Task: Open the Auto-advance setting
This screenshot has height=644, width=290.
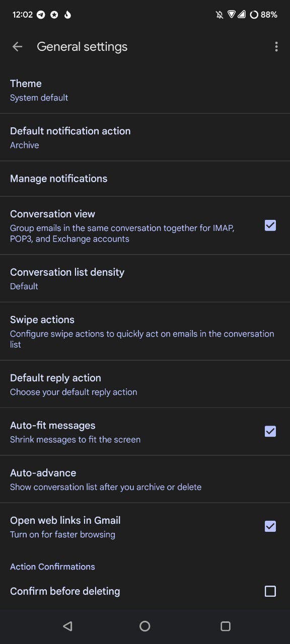Action: click(x=145, y=479)
